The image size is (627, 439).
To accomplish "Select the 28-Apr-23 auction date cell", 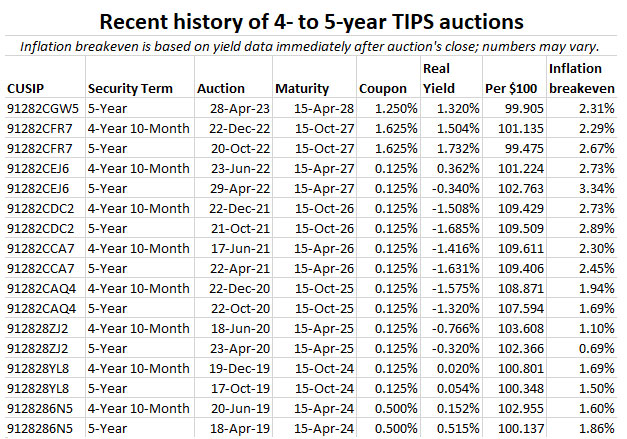I will [233, 106].
